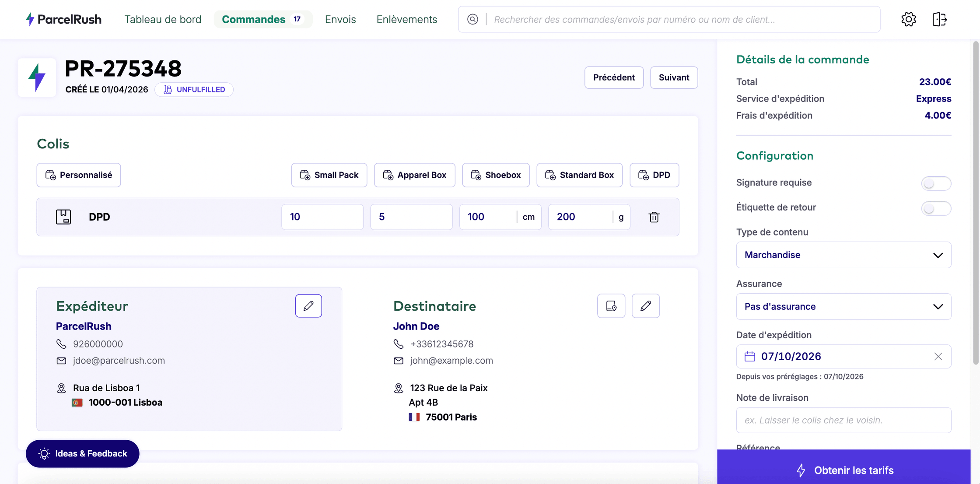Image resolution: width=980 pixels, height=484 pixels.
Task: Add a DPD parcel preset
Action: tap(654, 175)
